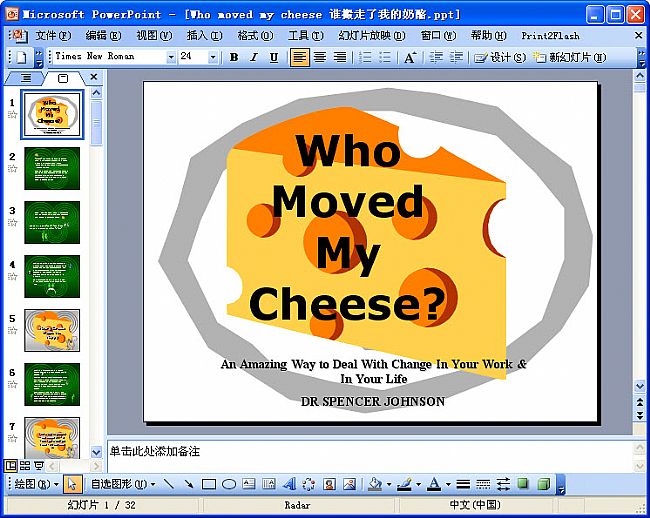Open the Print2Flash menu

(x=550, y=36)
